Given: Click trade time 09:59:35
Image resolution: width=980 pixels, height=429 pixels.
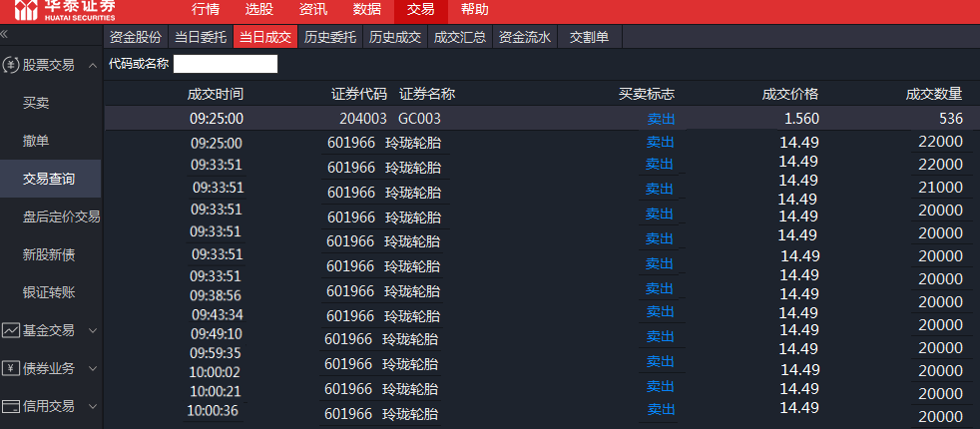Looking at the screenshot, I should (x=216, y=353).
